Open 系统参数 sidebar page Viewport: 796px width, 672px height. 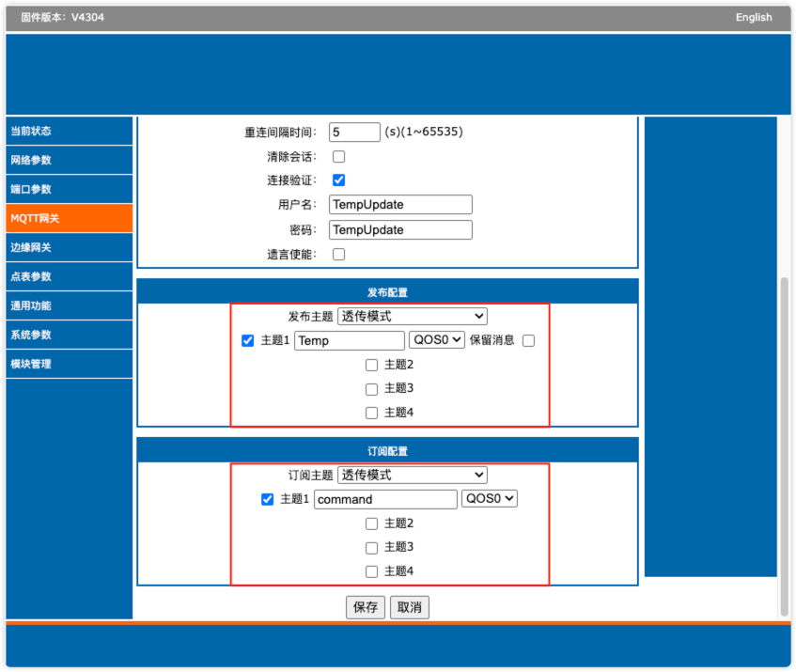point(69,335)
